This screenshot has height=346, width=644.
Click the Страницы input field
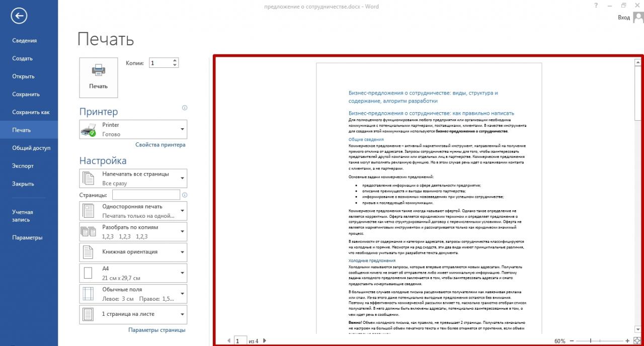146,195
